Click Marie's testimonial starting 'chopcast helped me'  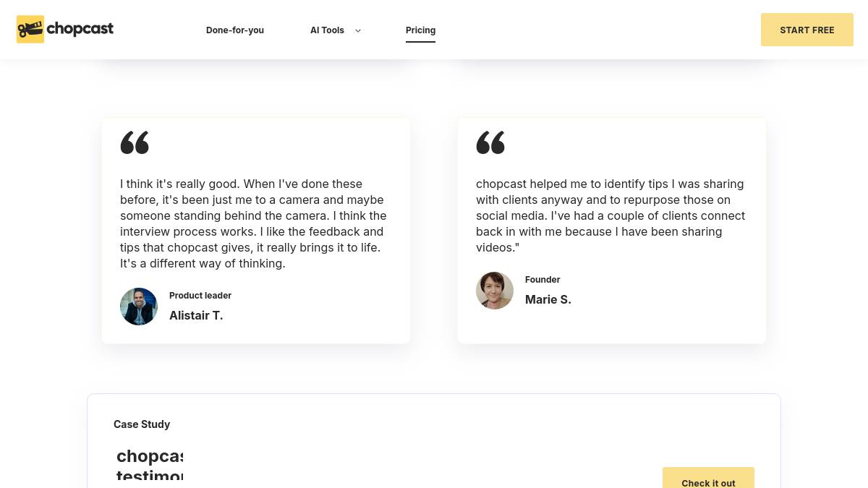(610, 215)
